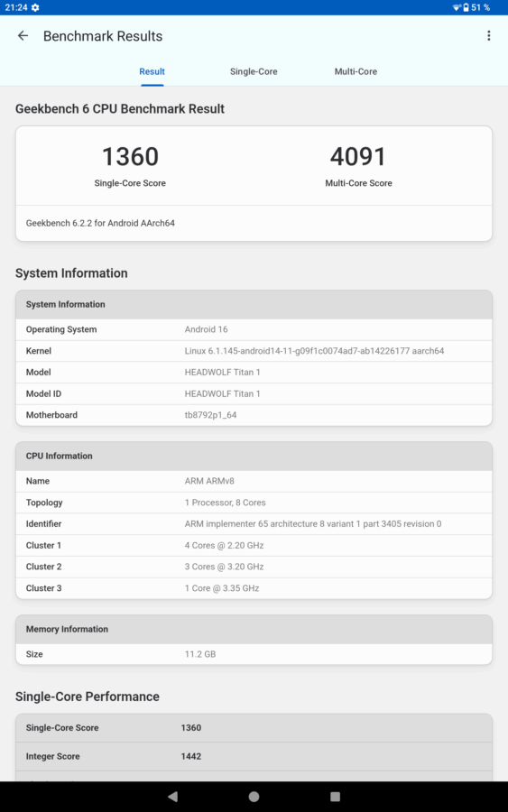Tap the System Information section heading
This screenshot has height=812, width=508.
click(x=71, y=272)
